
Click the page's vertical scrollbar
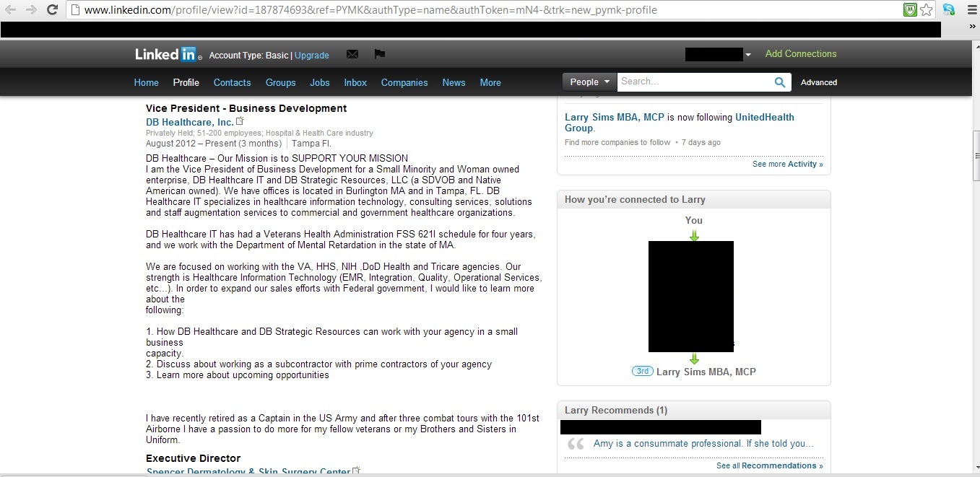[976, 156]
